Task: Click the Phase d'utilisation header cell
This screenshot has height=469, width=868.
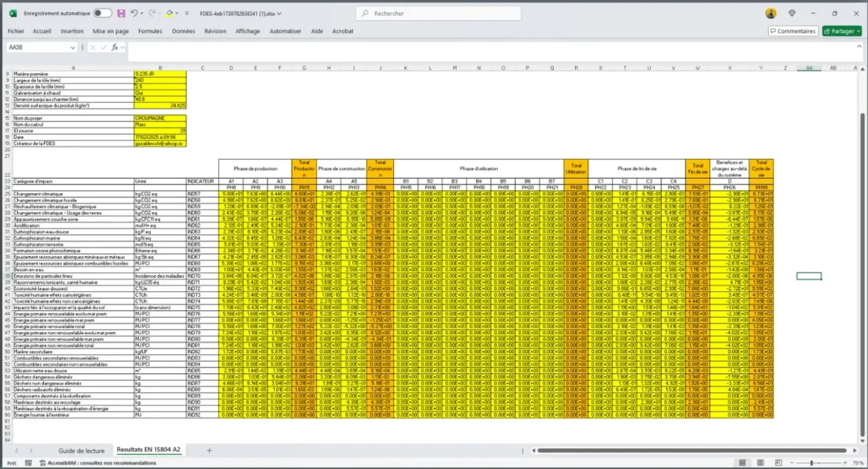Action: click(x=478, y=168)
